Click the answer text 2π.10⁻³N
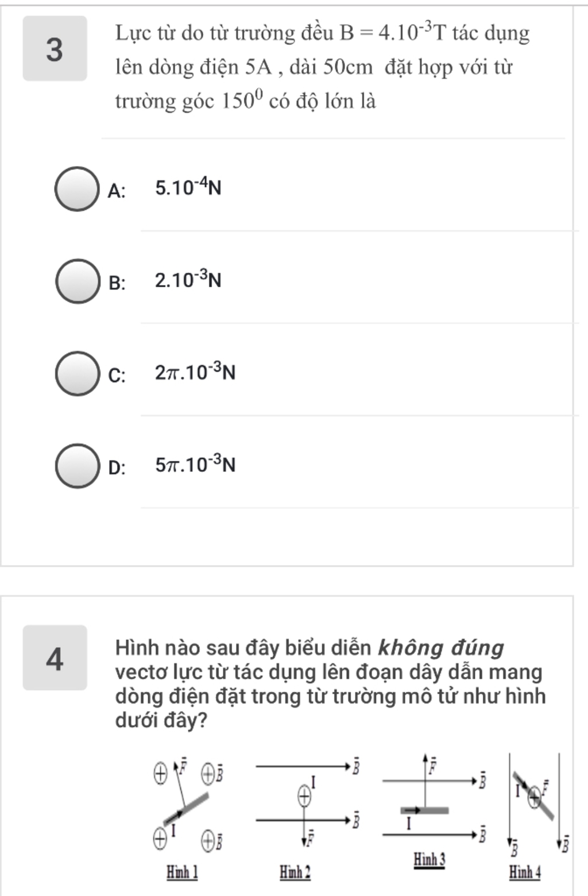588x896 pixels. tap(195, 372)
